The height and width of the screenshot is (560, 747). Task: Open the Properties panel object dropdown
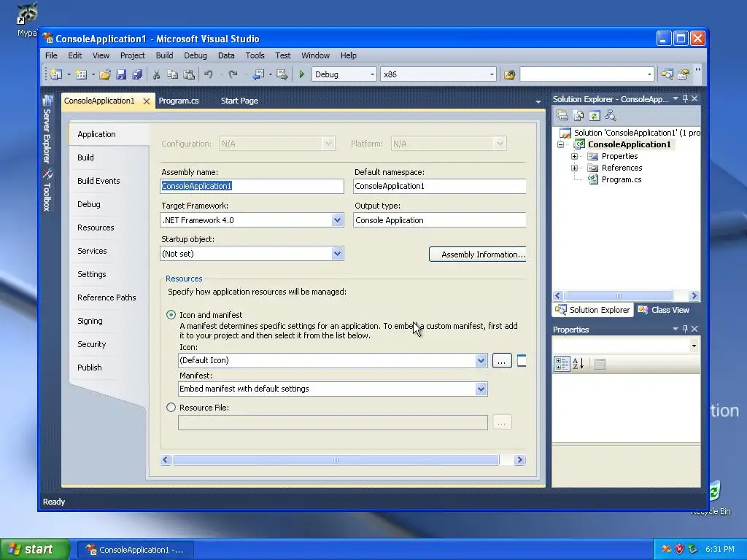694,345
